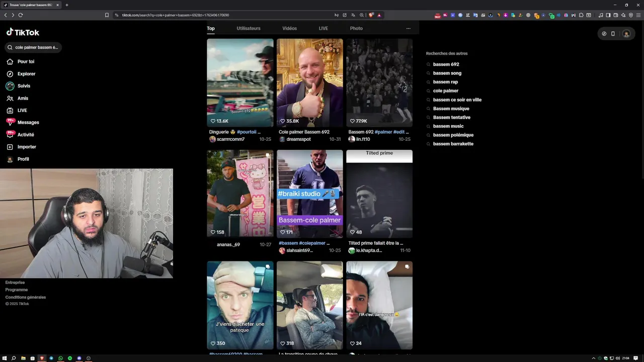The height and width of the screenshot is (362, 644).
Task: Switch to the LIVE results tab
Action: pyautogui.click(x=324, y=28)
